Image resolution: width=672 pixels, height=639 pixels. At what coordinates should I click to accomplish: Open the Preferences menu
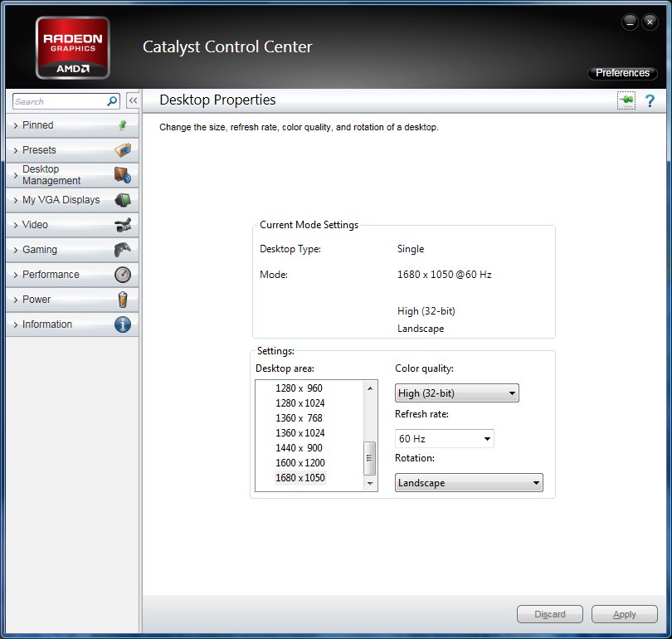click(622, 73)
